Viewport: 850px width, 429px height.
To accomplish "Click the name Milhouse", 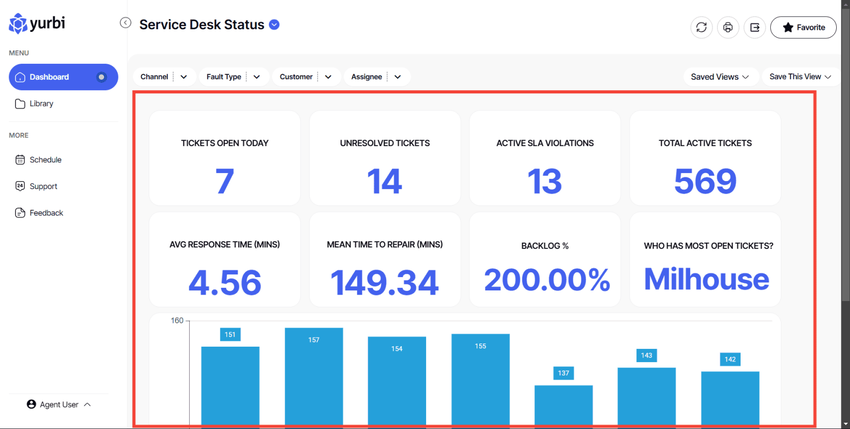I will tap(706, 279).
